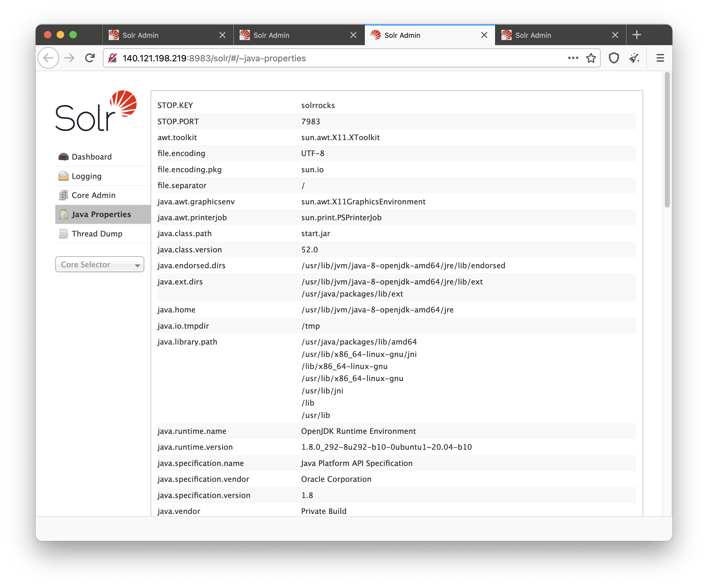Switch to the fourth Solr Admin tab
Image resolution: width=708 pixels, height=588 pixels.
click(x=561, y=35)
